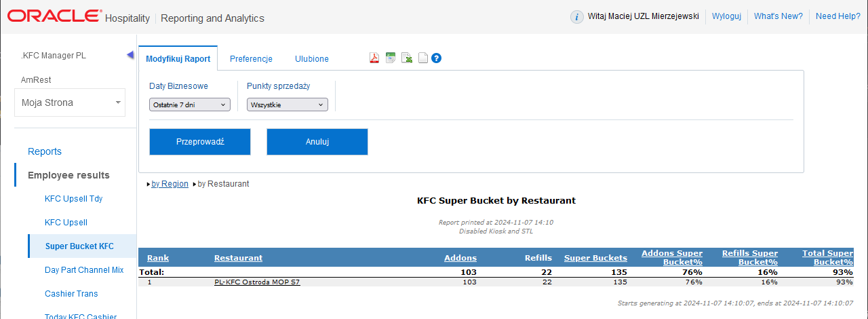
Task: Switch to the Ulubione tab
Action: click(312, 59)
